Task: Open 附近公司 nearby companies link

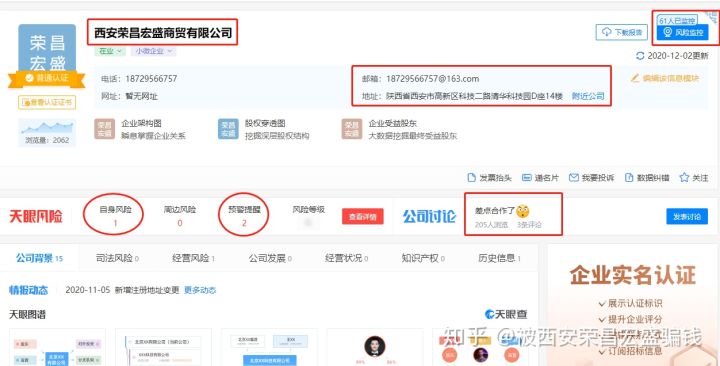Action: pos(588,96)
